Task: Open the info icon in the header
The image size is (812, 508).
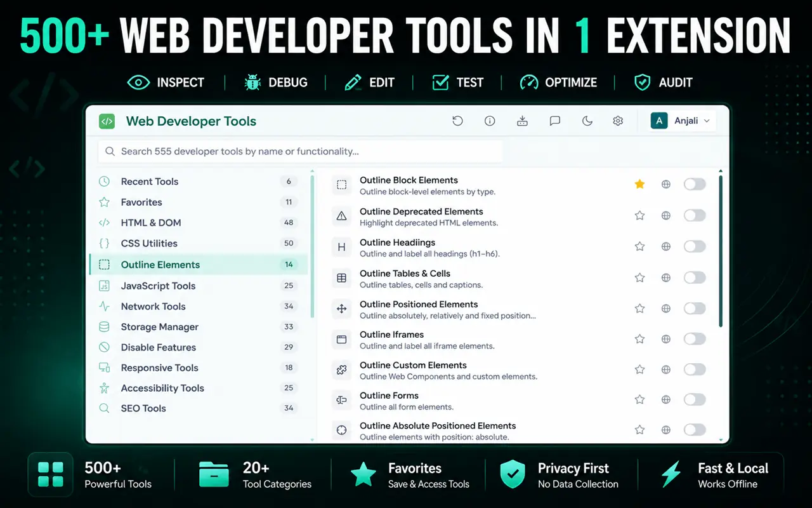Action: tap(490, 121)
